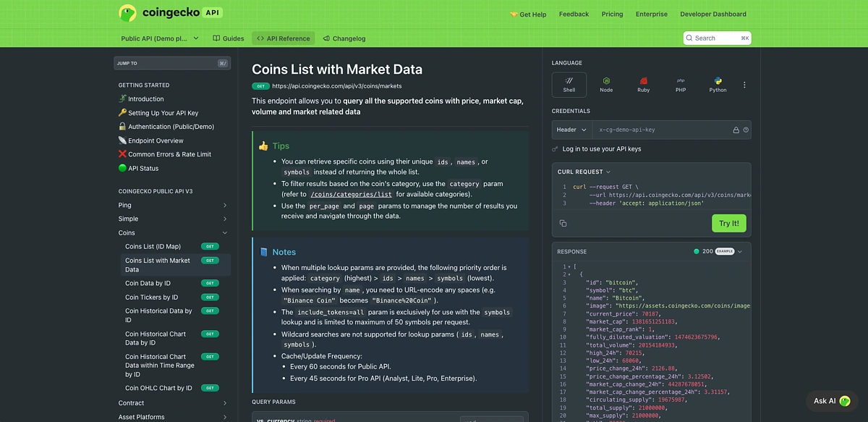The image size is (868, 422).
Task: Collapse JSON array on response line 1
Action: 568,266
